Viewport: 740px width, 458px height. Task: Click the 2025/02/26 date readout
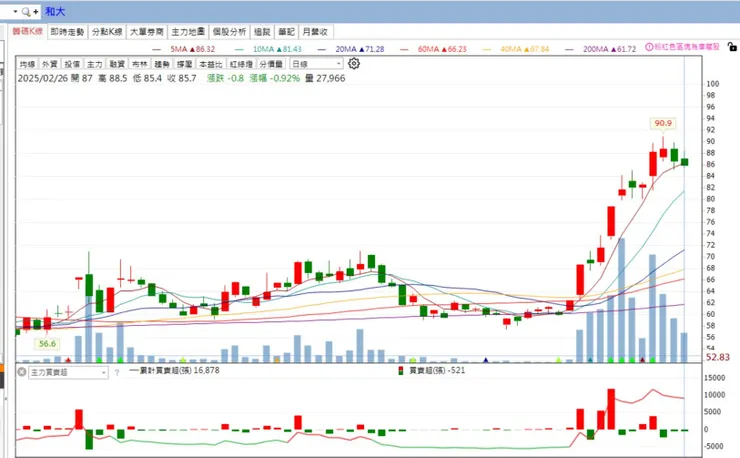[43, 78]
